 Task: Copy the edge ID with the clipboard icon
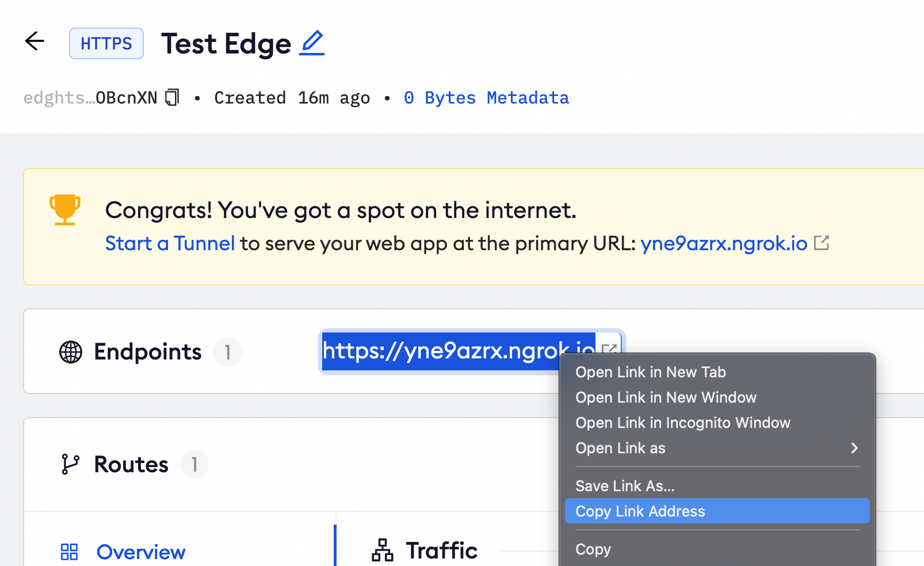172,97
